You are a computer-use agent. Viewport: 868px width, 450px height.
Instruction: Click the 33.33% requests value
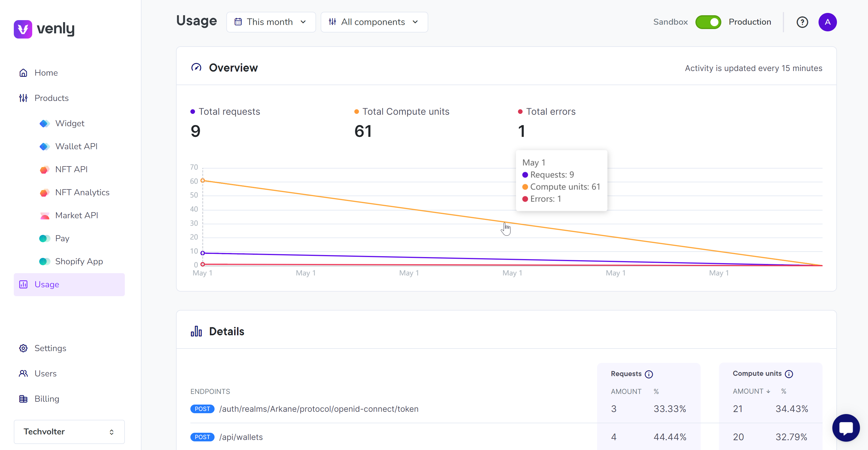pyautogui.click(x=670, y=409)
